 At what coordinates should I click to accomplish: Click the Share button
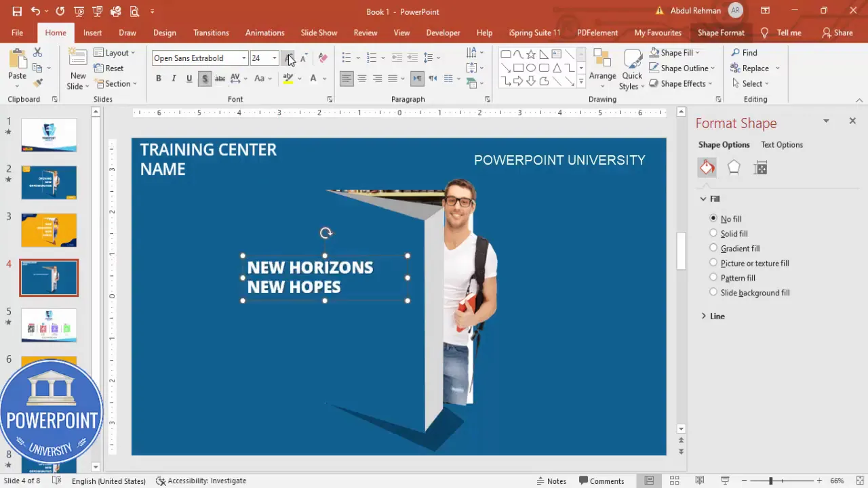click(x=837, y=33)
